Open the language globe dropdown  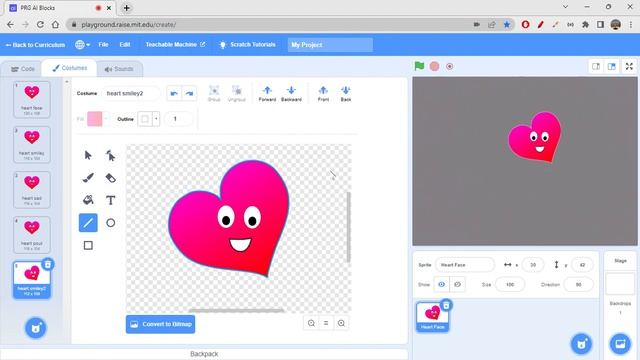(x=82, y=45)
